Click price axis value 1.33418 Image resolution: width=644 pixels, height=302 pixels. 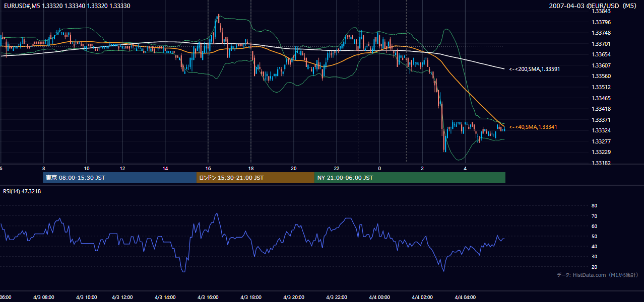coord(601,109)
